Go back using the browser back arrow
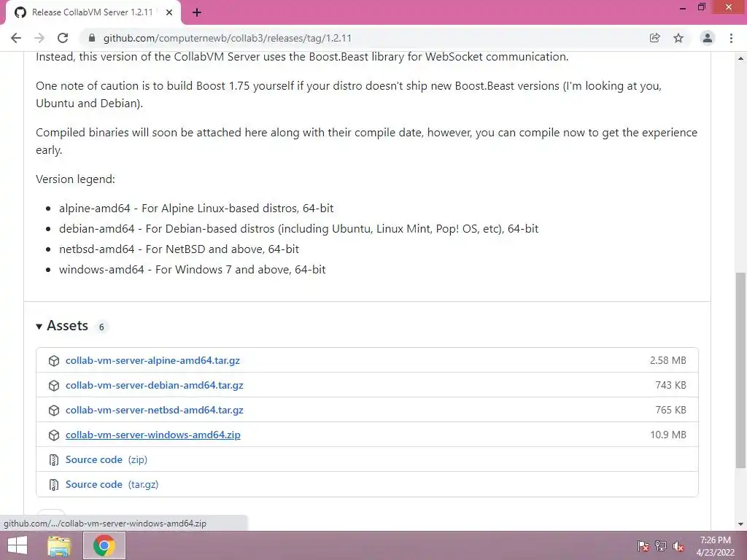This screenshot has width=747, height=560. (x=16, y=38)
